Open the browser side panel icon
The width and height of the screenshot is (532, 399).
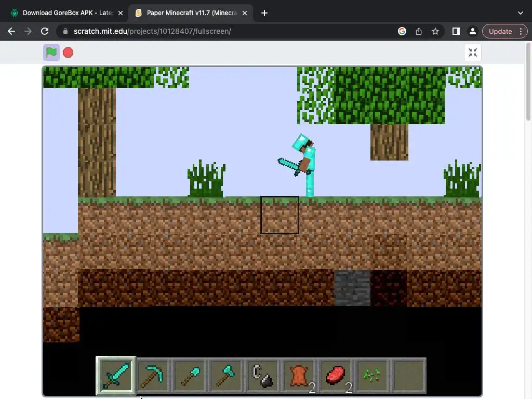[456, 31]
